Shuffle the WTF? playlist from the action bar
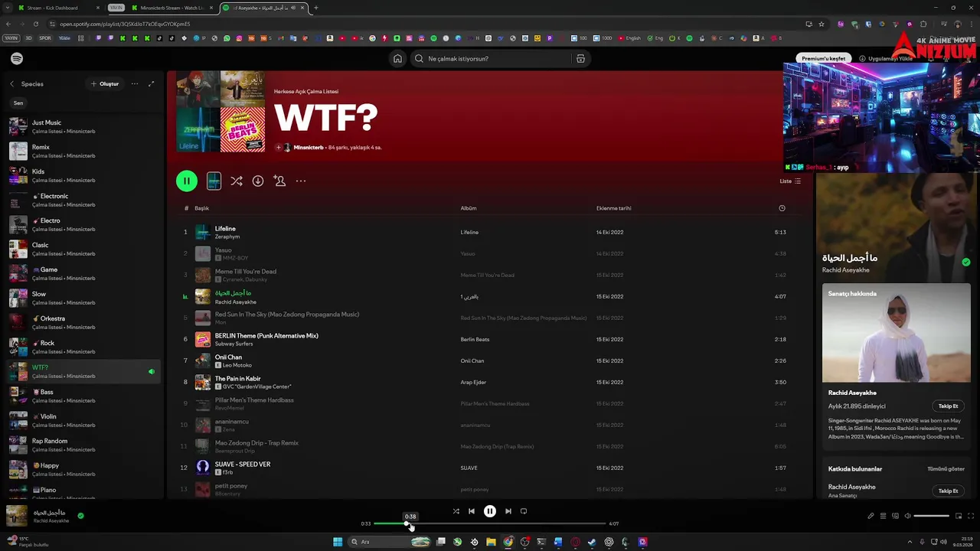 (x=237, y=181)
